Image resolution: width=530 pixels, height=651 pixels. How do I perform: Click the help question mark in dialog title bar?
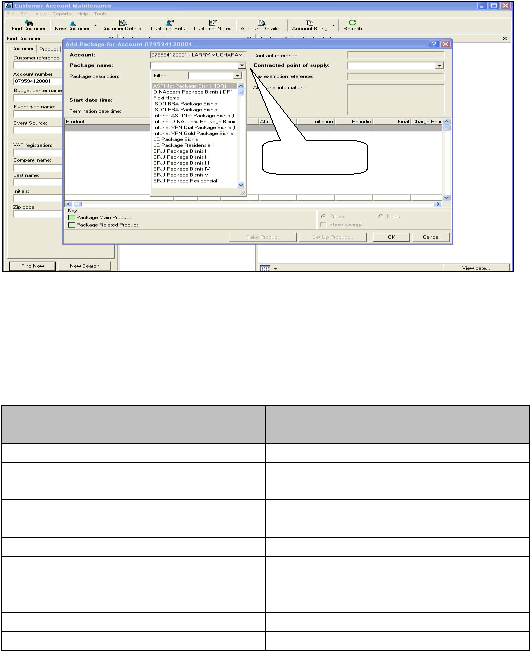[x=434, y=44]
